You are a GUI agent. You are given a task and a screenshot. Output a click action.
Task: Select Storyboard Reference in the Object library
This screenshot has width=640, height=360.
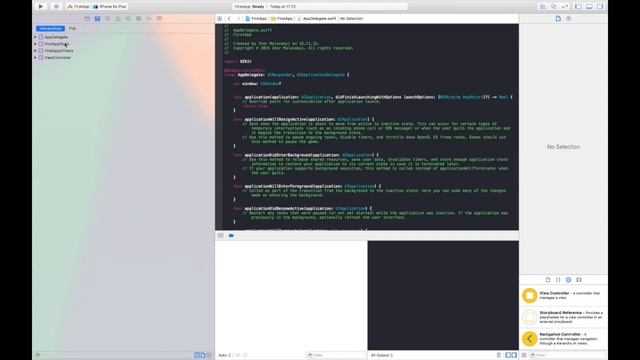tap(564, 317)
